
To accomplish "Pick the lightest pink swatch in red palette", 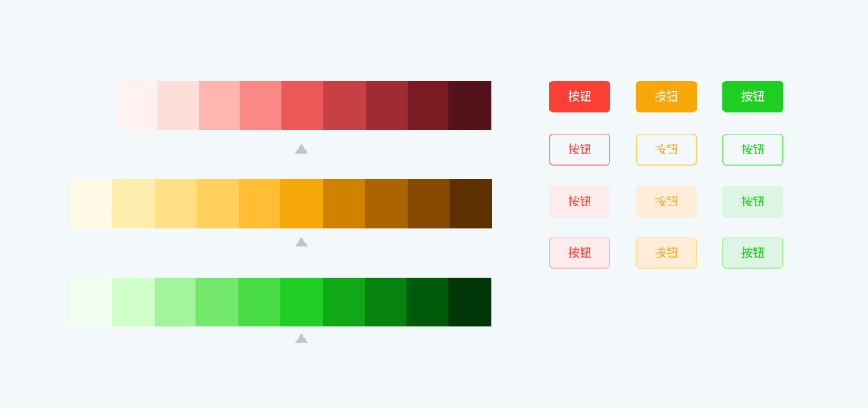I will [x=136, y=106].
